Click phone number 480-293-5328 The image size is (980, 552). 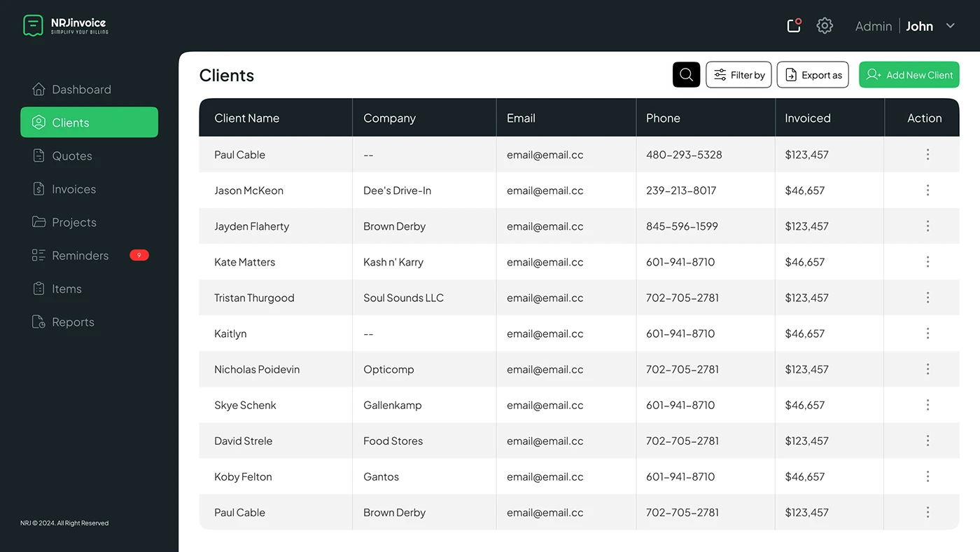pyautogui.click(x=684, y=155)
